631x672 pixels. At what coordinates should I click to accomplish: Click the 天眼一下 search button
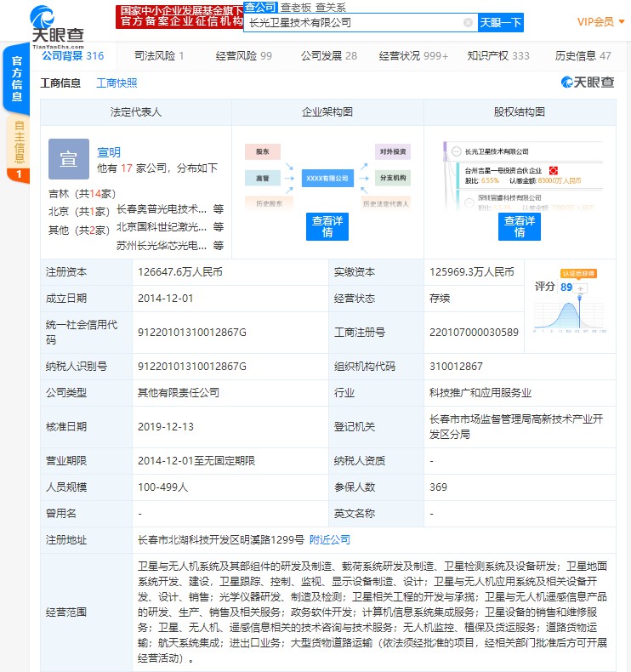click(x=500, y=23)
